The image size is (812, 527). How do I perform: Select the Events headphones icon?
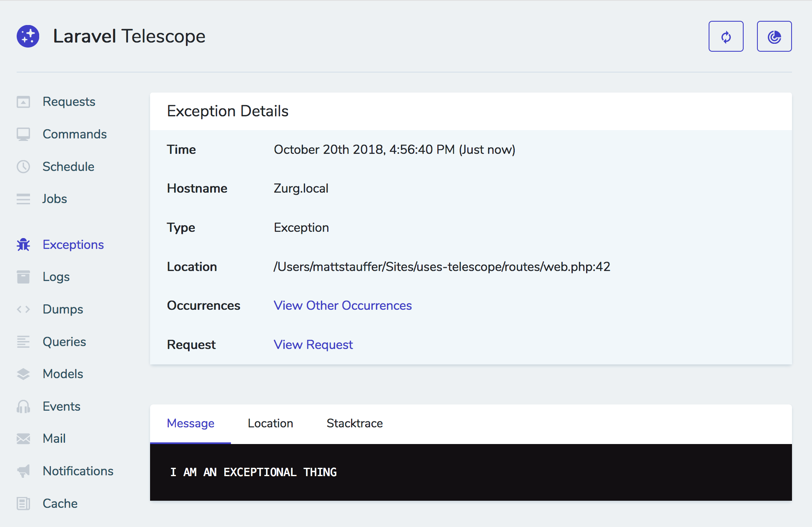[x=23, y=406]
